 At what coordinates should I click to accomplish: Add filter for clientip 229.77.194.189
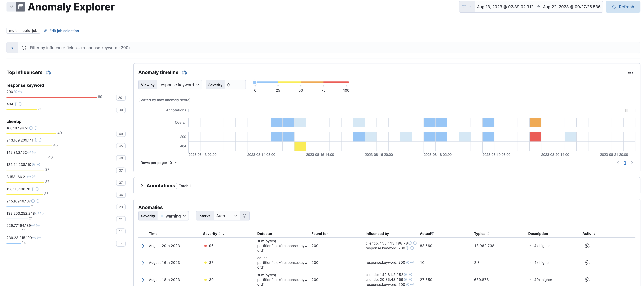tap(33, 225)
